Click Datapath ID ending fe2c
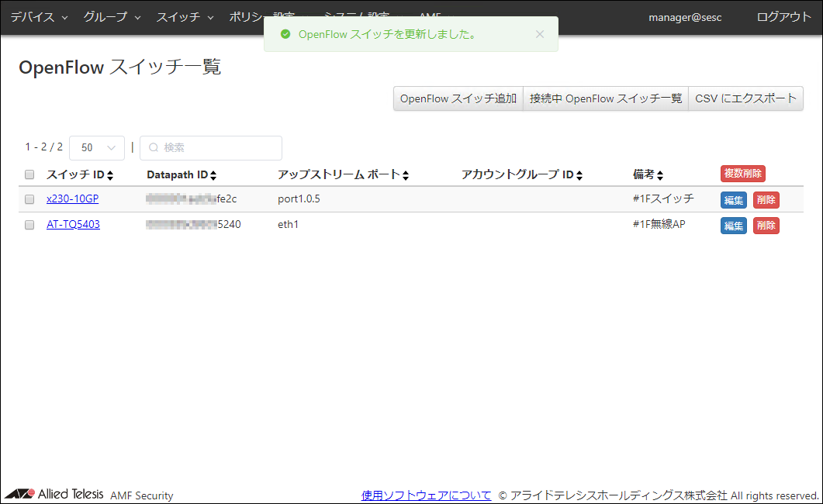Image resolution: width=823 pixels, height=504 pixels. click(192, 198)
